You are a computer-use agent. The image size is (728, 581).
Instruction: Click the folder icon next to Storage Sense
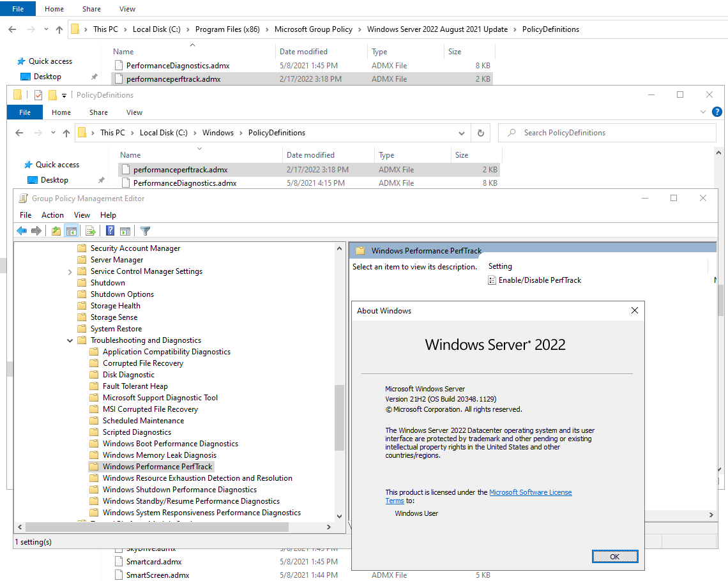(x=82, y=317)
